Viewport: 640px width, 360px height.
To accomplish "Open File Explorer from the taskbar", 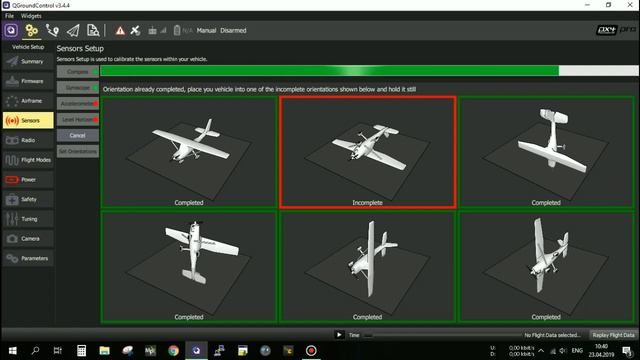I will click(104, 351).
